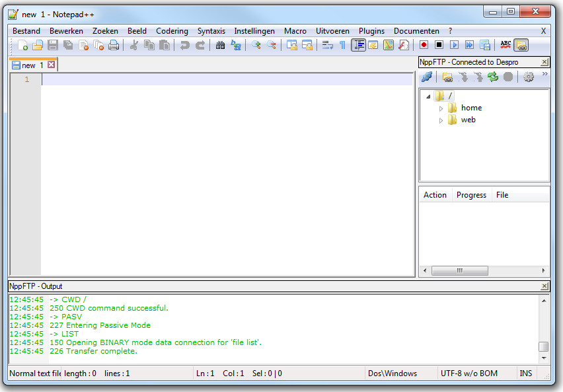
Task: Expand the home folder arrow
Action: [441, 108]
